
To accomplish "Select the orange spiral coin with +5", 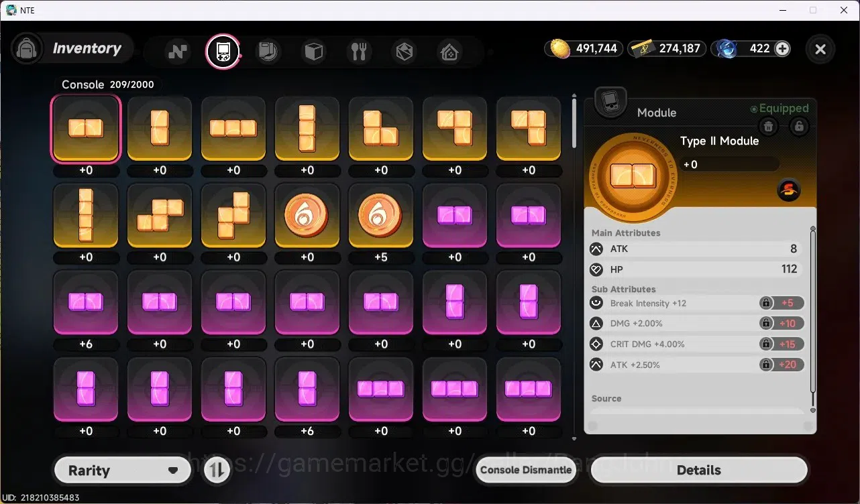I will tap(381, 216).
